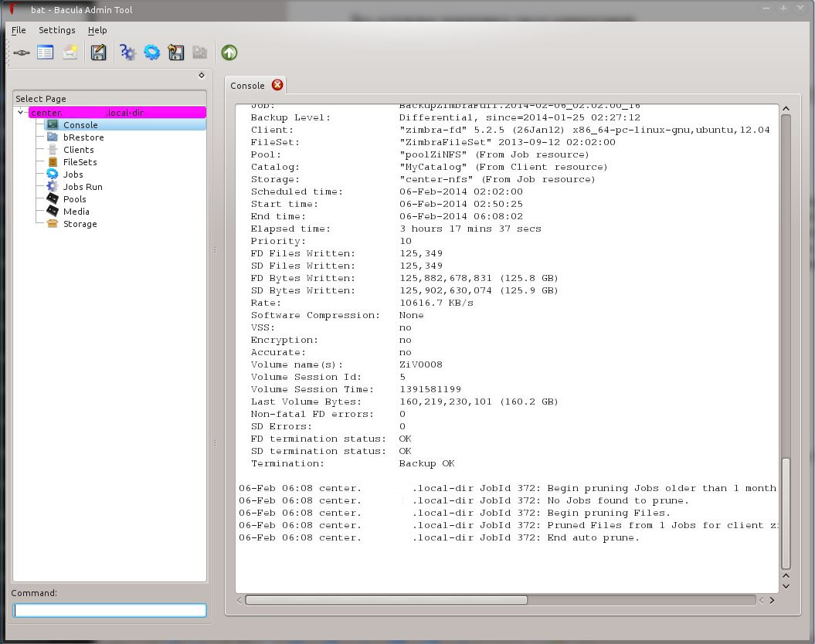Screen dimensions: 815x644
Task: Click the Label floppy-with-pencil toolbar icon
Action: point(98,53)
